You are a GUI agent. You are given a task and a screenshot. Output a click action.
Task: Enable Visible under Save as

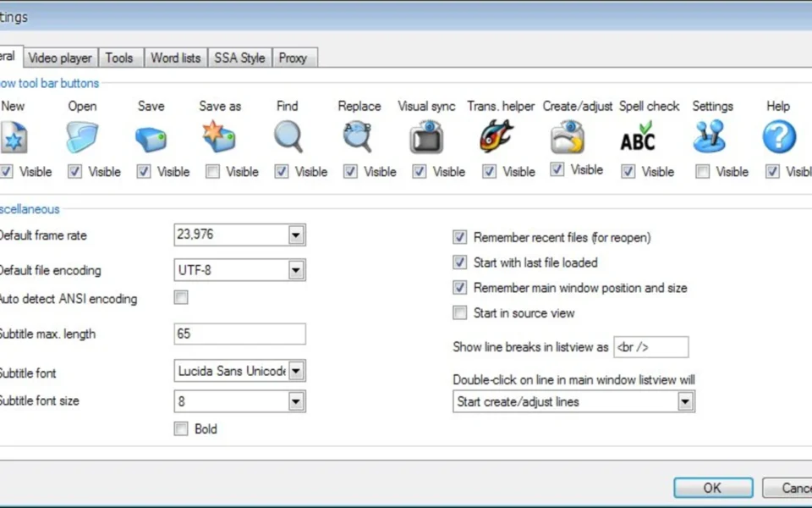(212, 172)
